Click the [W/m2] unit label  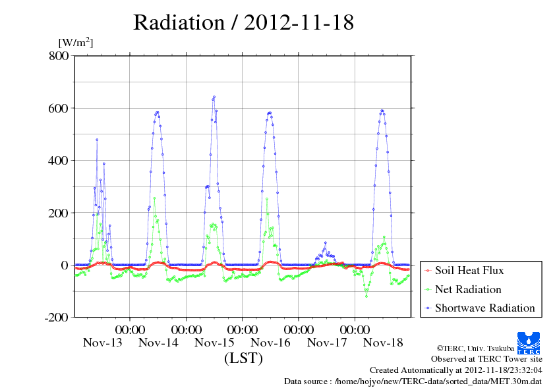point(75,42)
